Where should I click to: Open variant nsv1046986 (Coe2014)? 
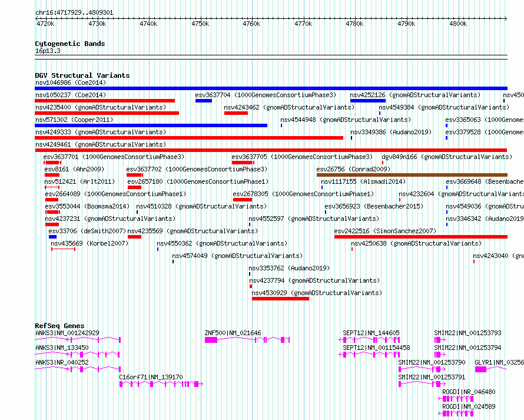point(71,82)
